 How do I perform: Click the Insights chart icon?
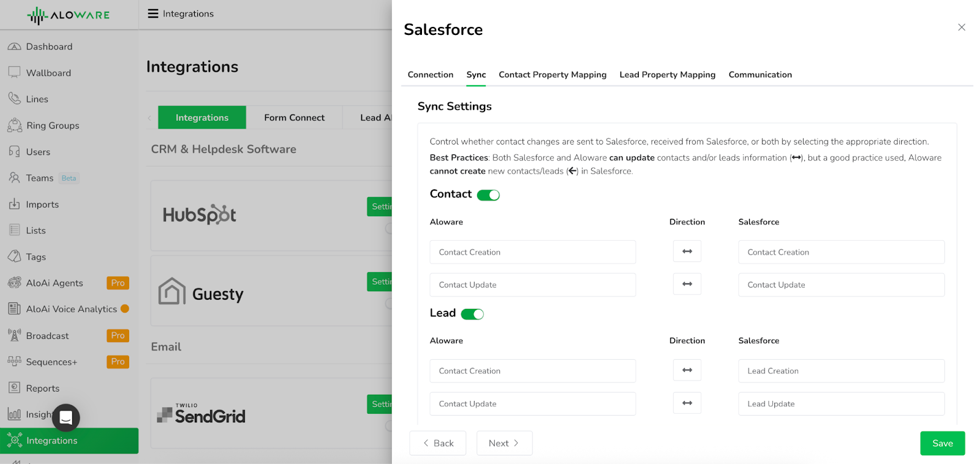click(14, 414)
